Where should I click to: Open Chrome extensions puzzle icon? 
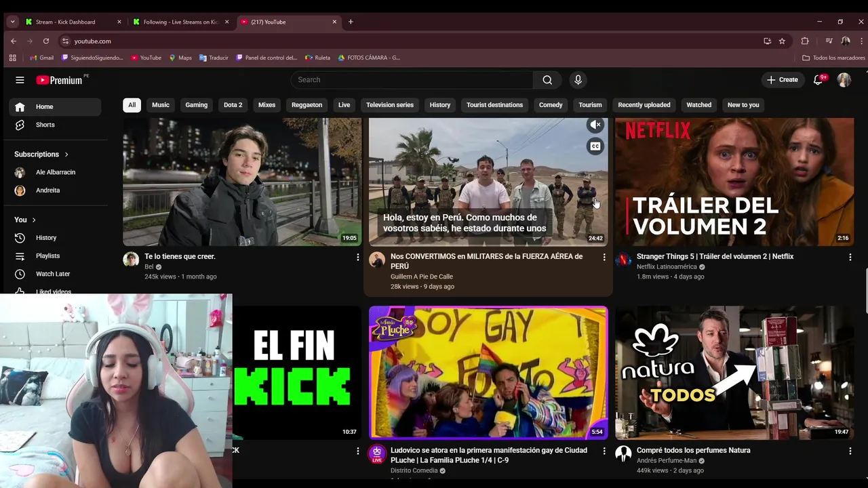coord(805,41)
